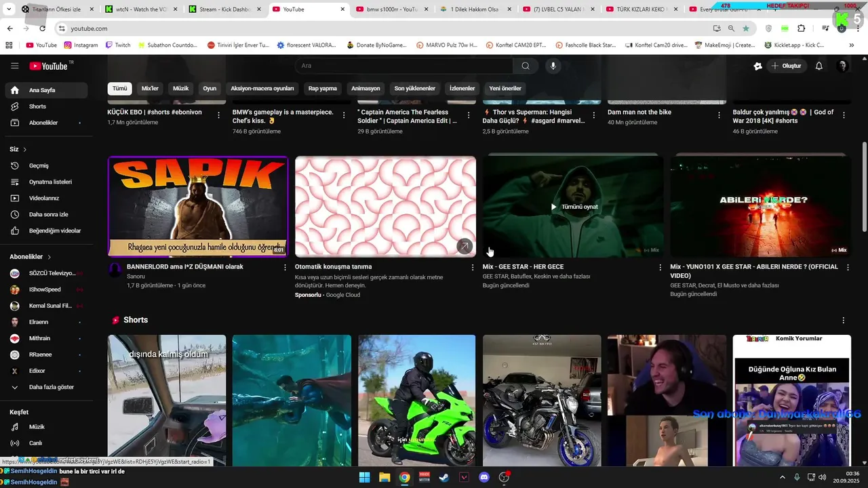
Task: Open SÖZCÜ Televizyonu channel subscription
Action: [46, 273]
